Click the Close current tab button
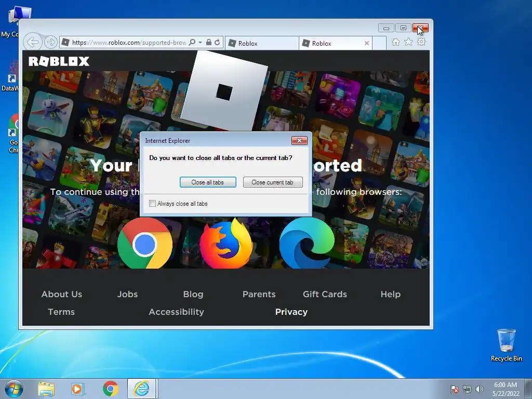Image resolution: width=532 pixels, height=399 pixels. (272, 182)
